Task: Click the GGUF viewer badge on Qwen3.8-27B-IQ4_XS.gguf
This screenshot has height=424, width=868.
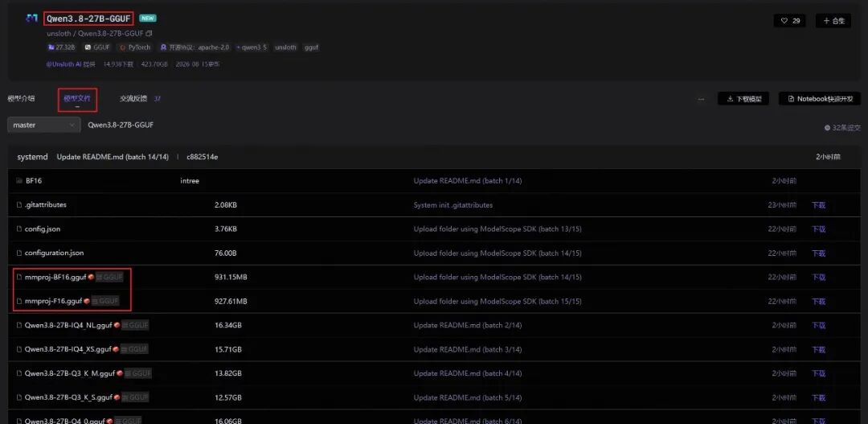Action: point(134,349)
